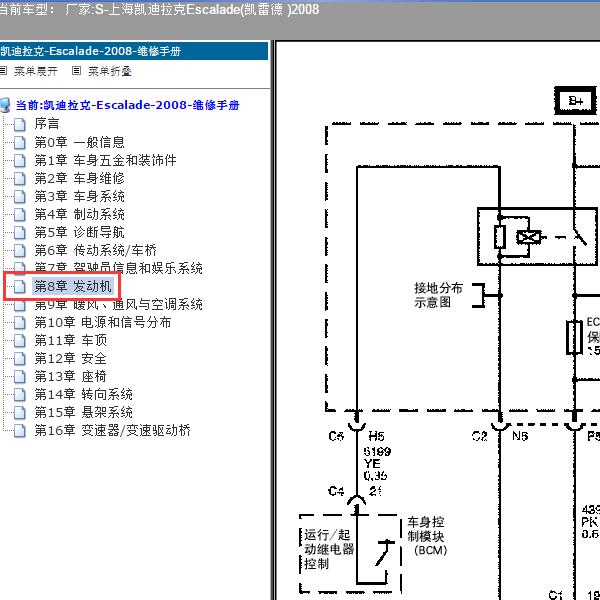Open chapter 第1章 车身五金和装饰件
Screen dimensions: 600x600
click(105, 160)
